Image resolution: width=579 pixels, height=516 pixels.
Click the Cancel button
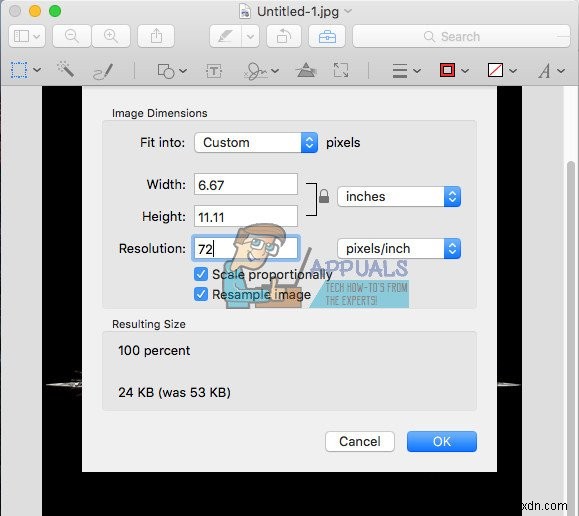pos(360,441)
